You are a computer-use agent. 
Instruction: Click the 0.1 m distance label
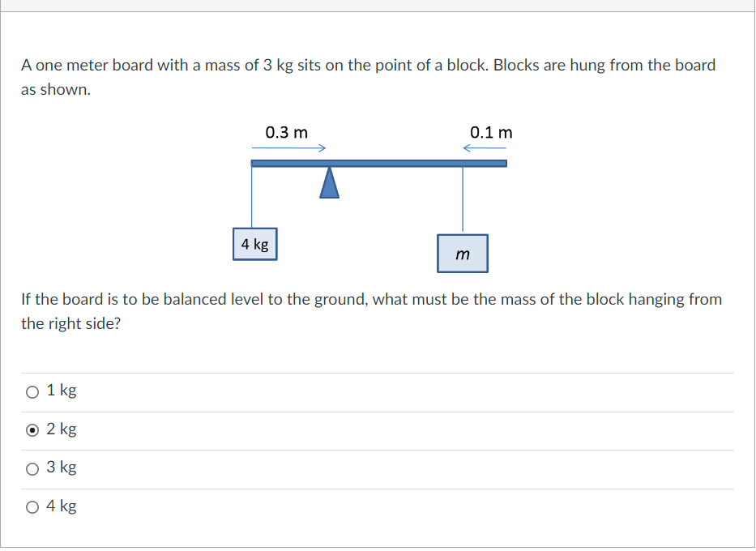pos(491,132)
